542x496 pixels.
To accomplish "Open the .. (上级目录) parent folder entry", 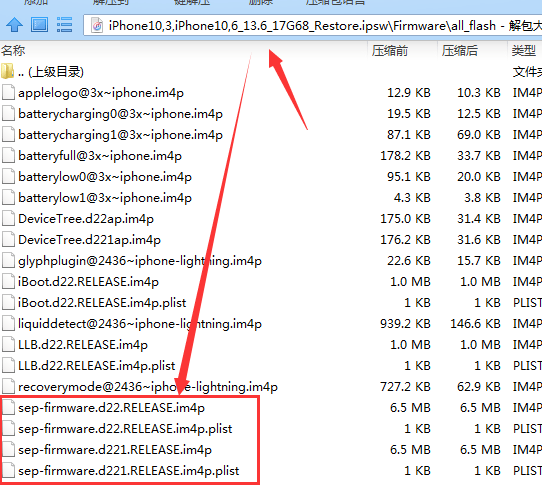I will point(51,72).
